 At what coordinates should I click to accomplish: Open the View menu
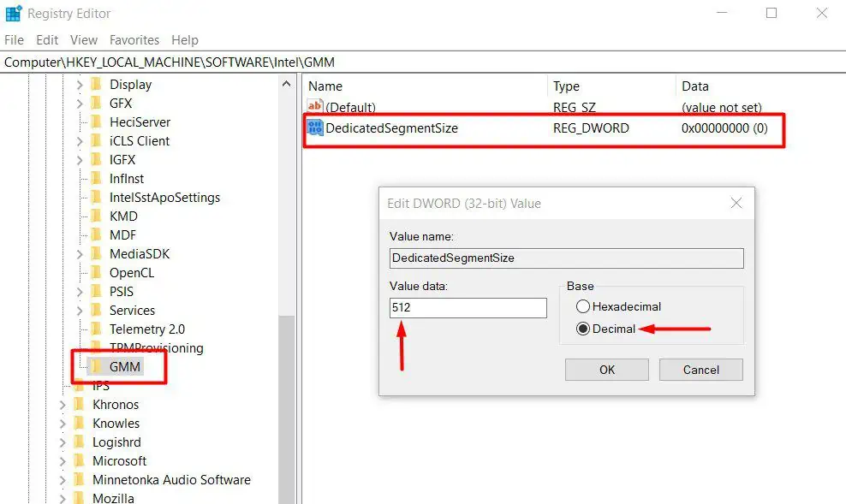(x=84, y=40)
